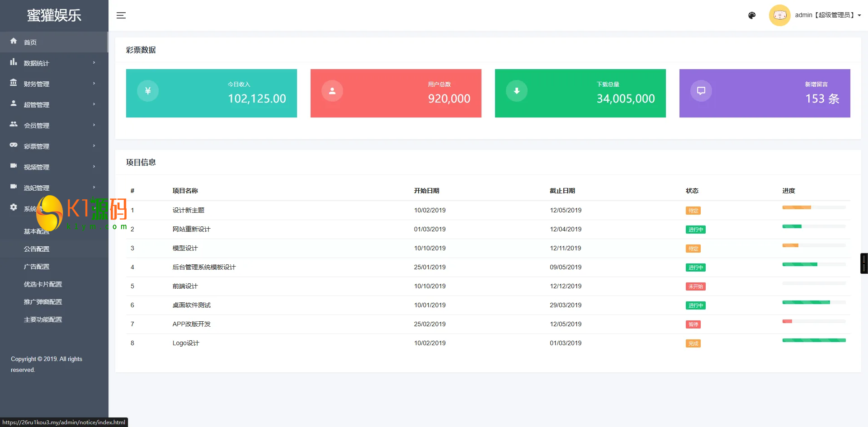Click the 完成 badge for Logo设计
Image resolution: width=868 pixels, height=427 pixels.
(x=693, y=343)
